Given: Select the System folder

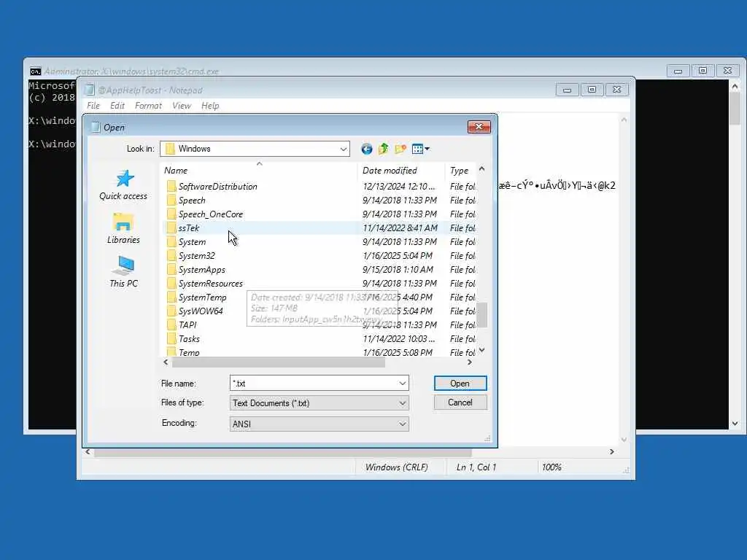Looking at the screenshot, I should click(192, 242).
